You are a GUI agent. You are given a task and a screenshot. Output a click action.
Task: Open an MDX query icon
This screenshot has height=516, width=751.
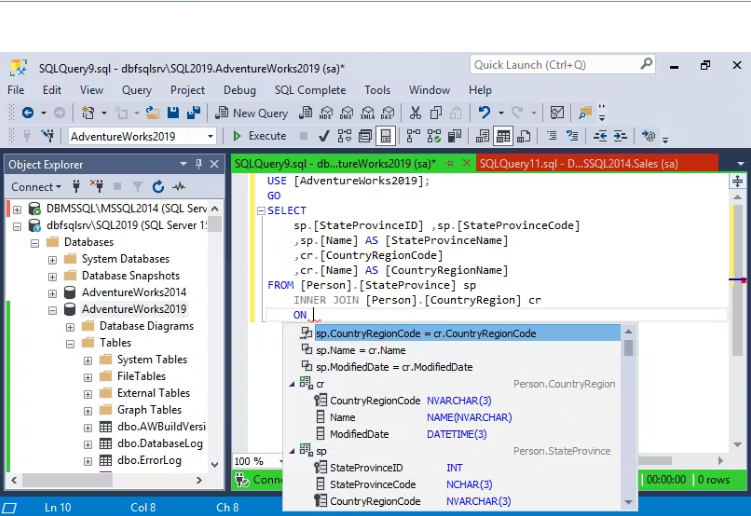coord(326,113)
